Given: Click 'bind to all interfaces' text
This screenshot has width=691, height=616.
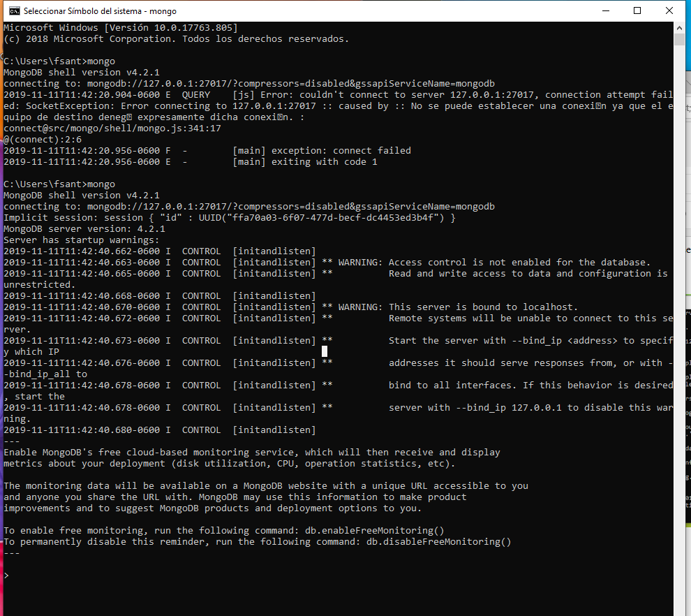Looking at the screenshot, I should [452, 386].
